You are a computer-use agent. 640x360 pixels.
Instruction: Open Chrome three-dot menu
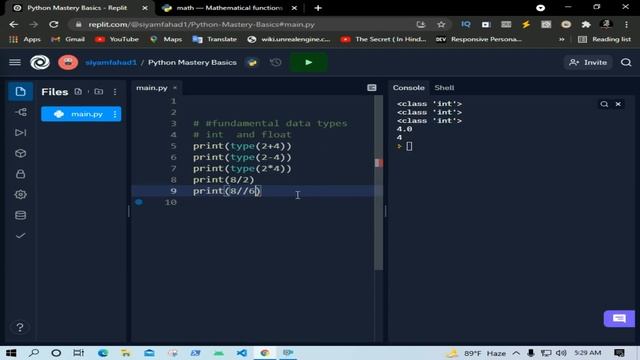626,24
